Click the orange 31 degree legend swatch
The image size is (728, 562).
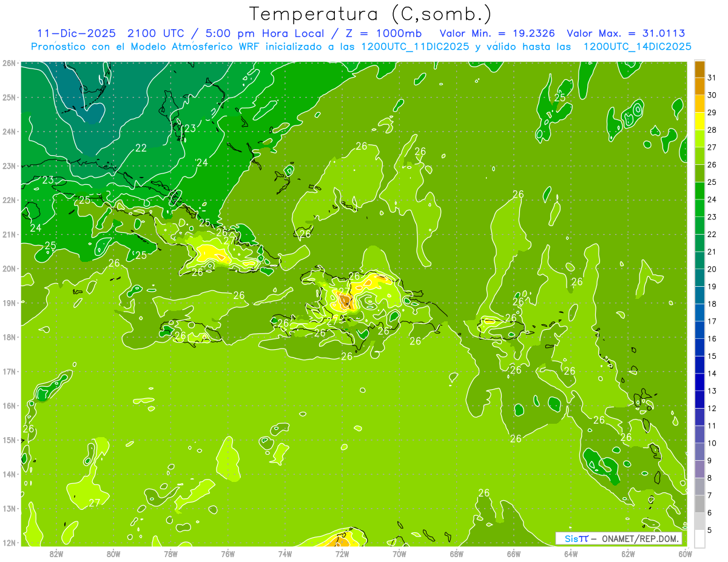699,70
